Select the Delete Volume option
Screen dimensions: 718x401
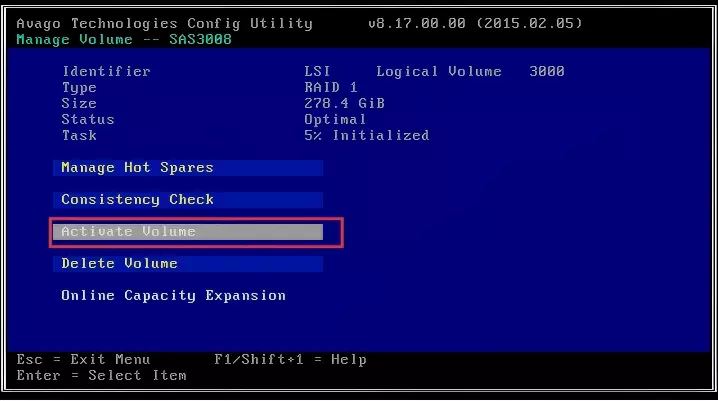[119, 264]
